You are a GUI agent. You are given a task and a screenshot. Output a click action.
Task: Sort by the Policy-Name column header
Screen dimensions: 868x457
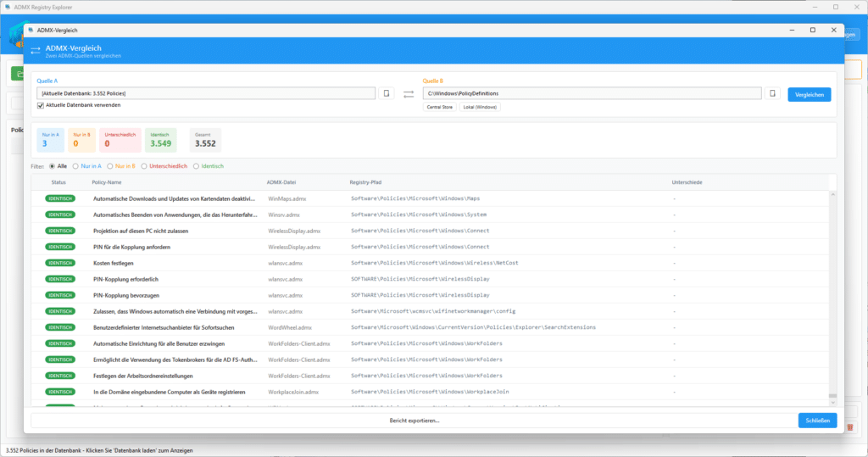click(106, 182)
